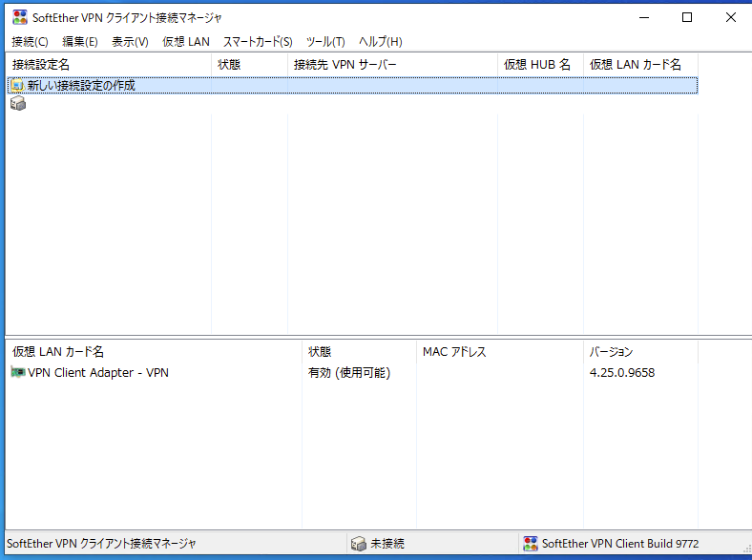752x560 pixels.
Task: Open the 表示(V) menu
Action: tap(130, 42)
